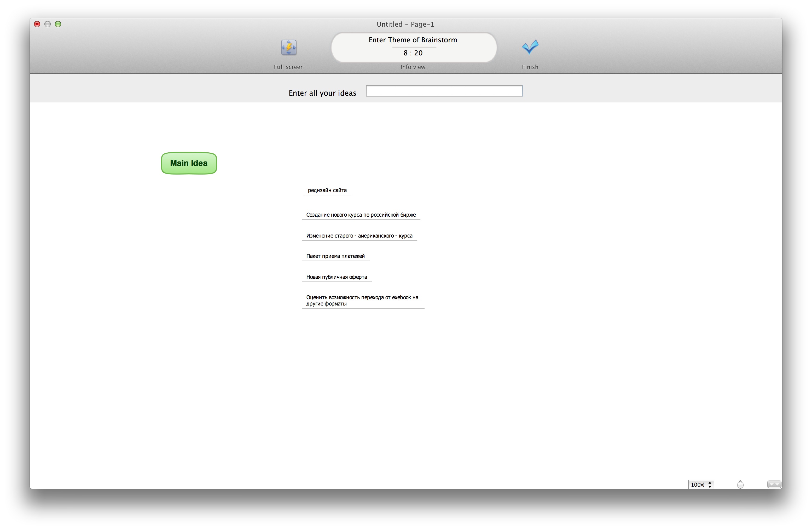812x530 pixels.
Task: Click the 8 : 20 brainstorm timer
Action: (x=413, y=53)
